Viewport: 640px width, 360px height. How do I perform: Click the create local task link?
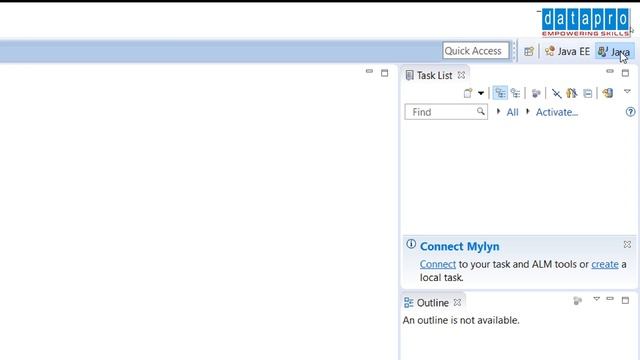605,264
